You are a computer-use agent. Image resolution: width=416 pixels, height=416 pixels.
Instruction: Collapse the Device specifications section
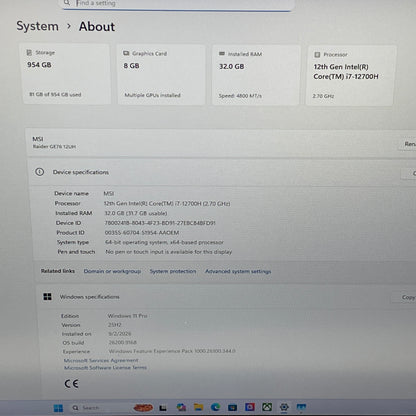coord(222,172)
